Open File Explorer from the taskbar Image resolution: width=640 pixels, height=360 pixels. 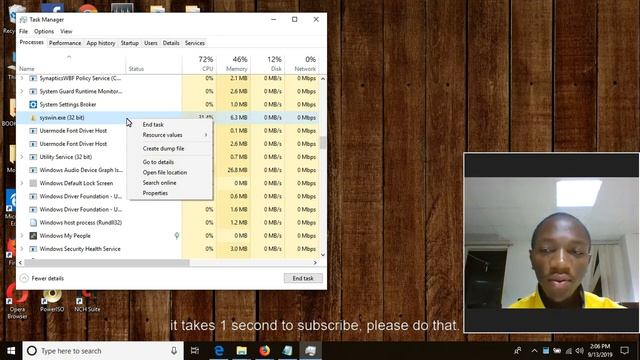(x=242, y=351)
